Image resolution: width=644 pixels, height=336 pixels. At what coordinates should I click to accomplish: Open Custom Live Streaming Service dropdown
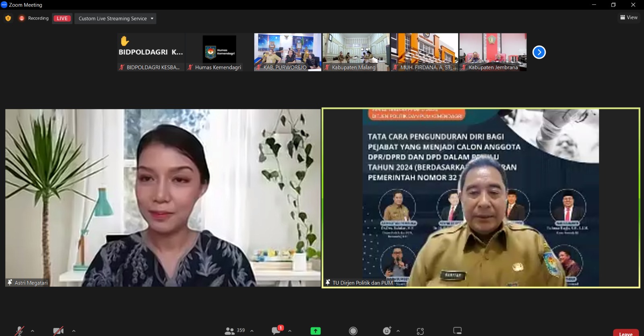tap(116, 19)
